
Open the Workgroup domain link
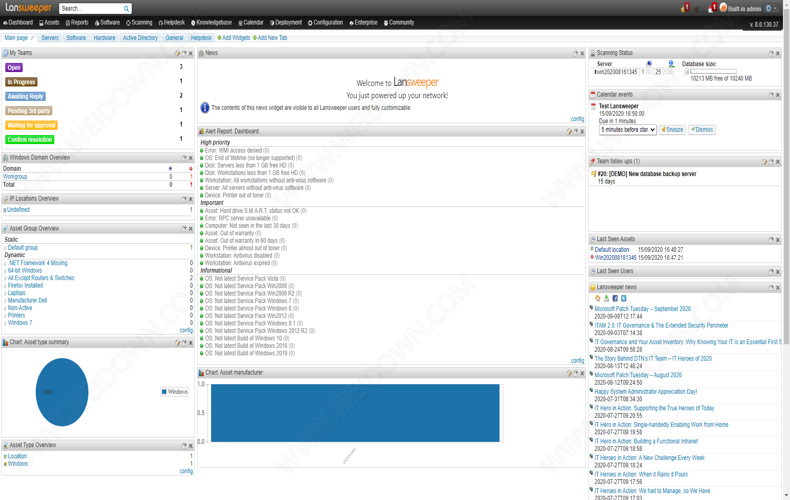pos(15,177)
